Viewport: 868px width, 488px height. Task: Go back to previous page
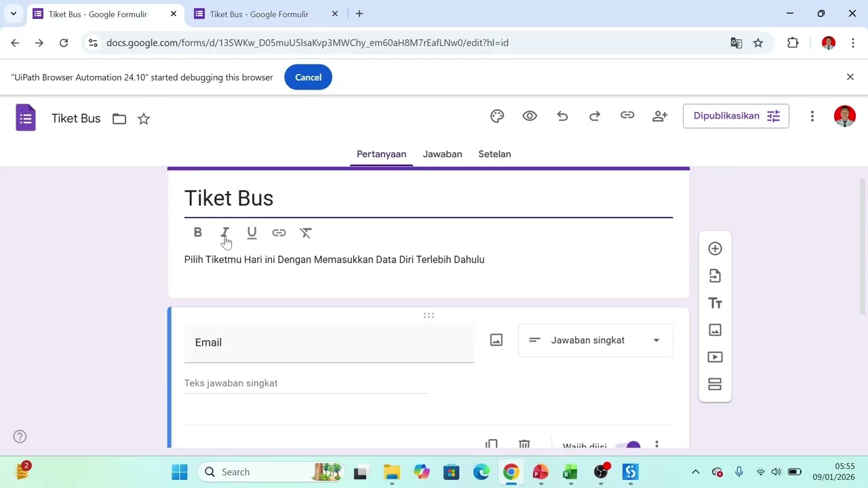15,43
